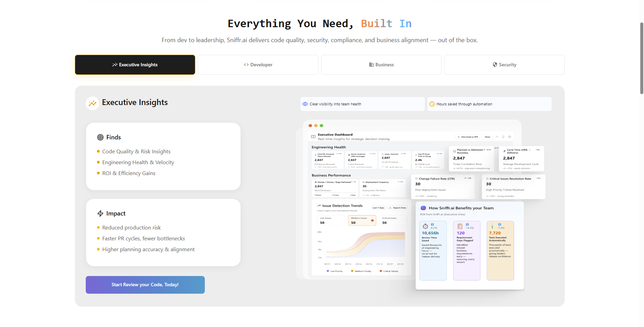
Task: Toggle the Medium Issues filter
Action: [x=362, y=220]
